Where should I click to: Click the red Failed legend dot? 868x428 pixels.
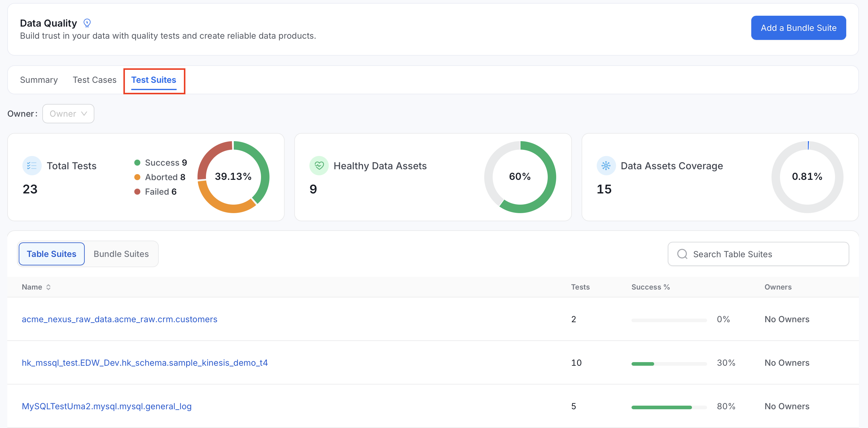tap(137, 192)
